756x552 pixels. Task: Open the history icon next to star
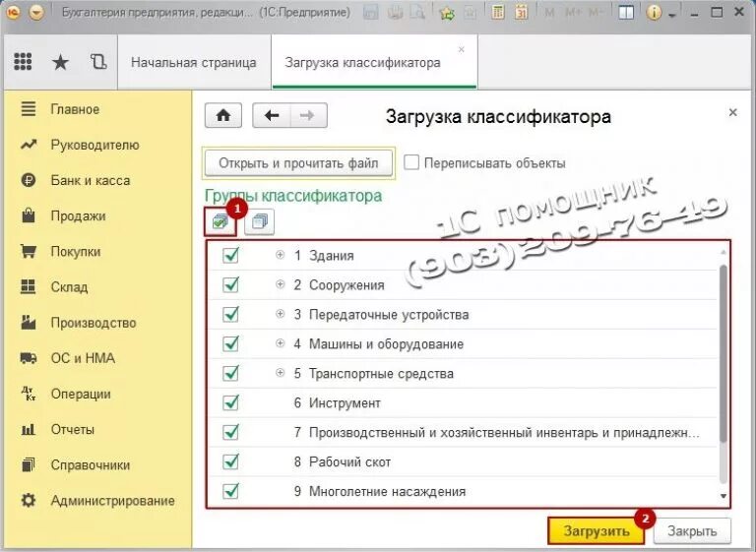coord(98,62)
